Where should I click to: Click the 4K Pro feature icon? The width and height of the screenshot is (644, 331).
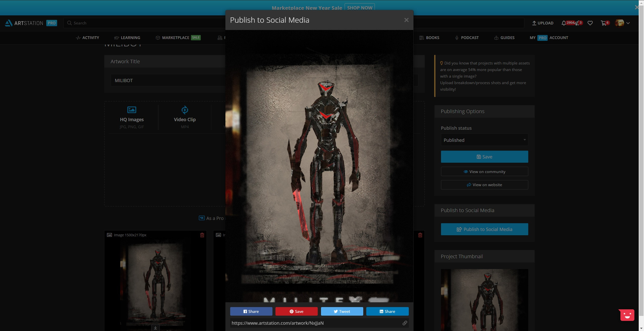tap(202, 218)
